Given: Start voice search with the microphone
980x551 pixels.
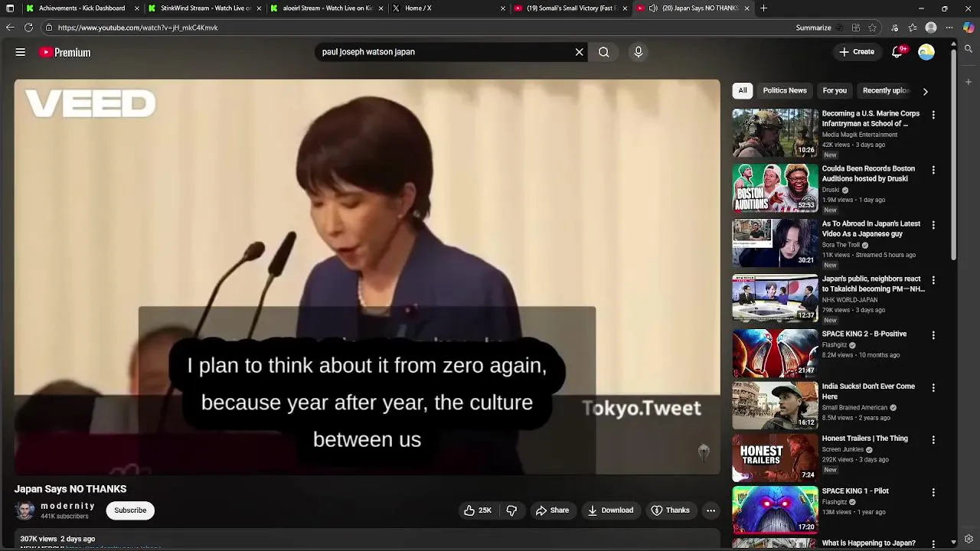Looking at the screenshot, I should click(639, 52).
